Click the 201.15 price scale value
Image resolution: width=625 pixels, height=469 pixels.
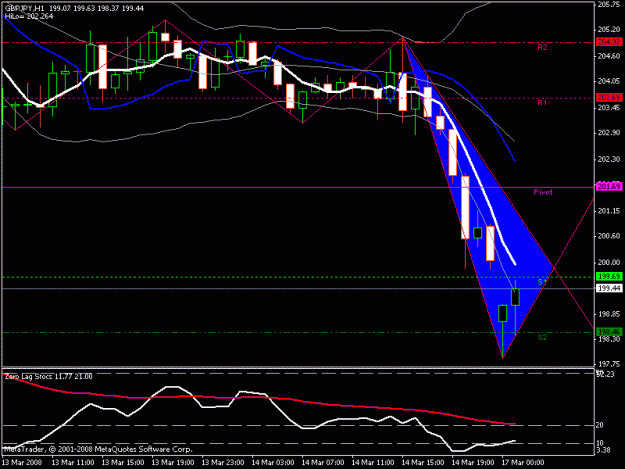tap(609, 211)
